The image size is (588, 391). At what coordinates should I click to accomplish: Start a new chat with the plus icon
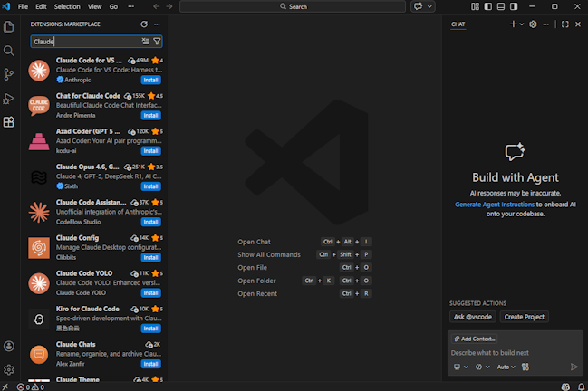(514, 24)
